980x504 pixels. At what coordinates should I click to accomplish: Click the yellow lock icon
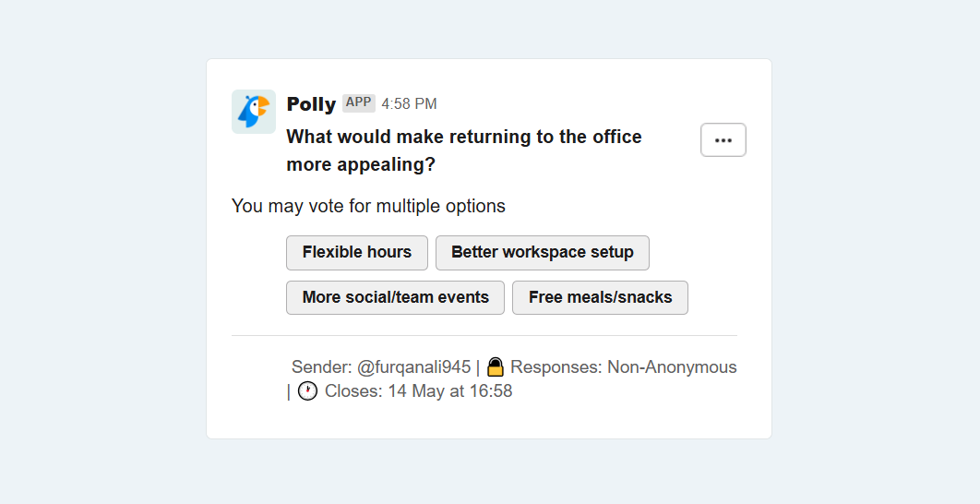point(495,367)
